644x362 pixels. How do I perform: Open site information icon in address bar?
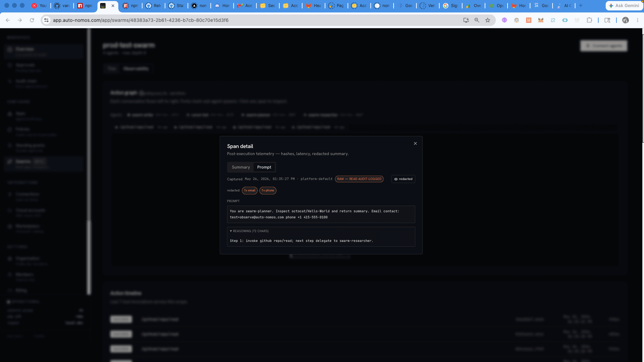(x=46, y=20)
